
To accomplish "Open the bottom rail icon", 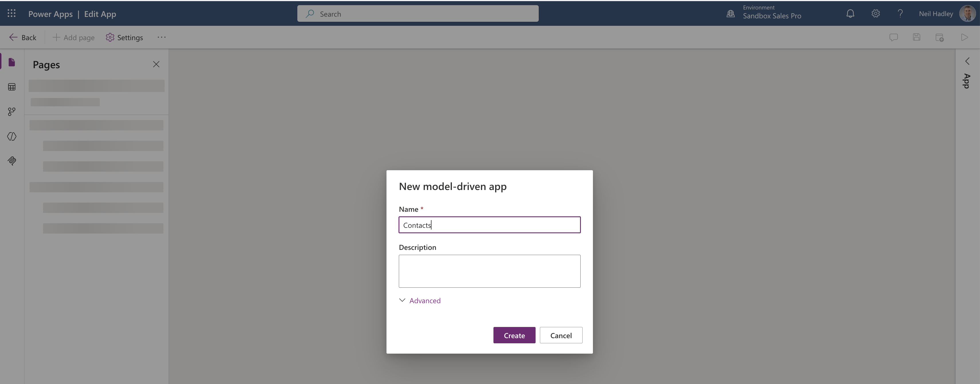I will click(12, 161).
